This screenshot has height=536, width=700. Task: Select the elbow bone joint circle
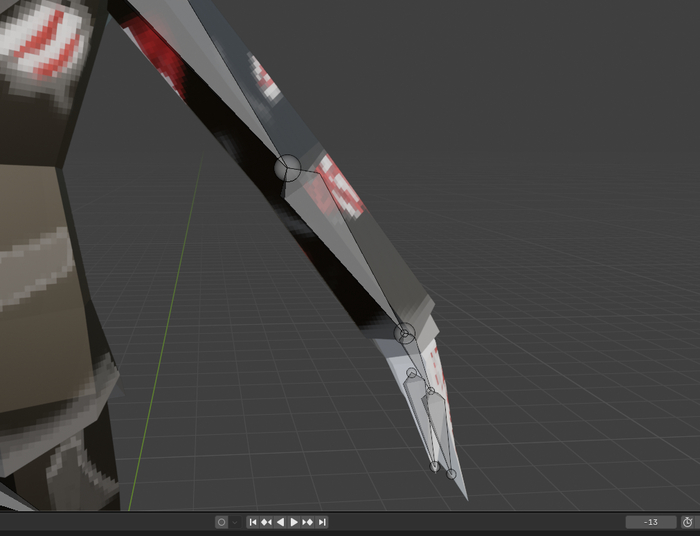click(288, 168)
